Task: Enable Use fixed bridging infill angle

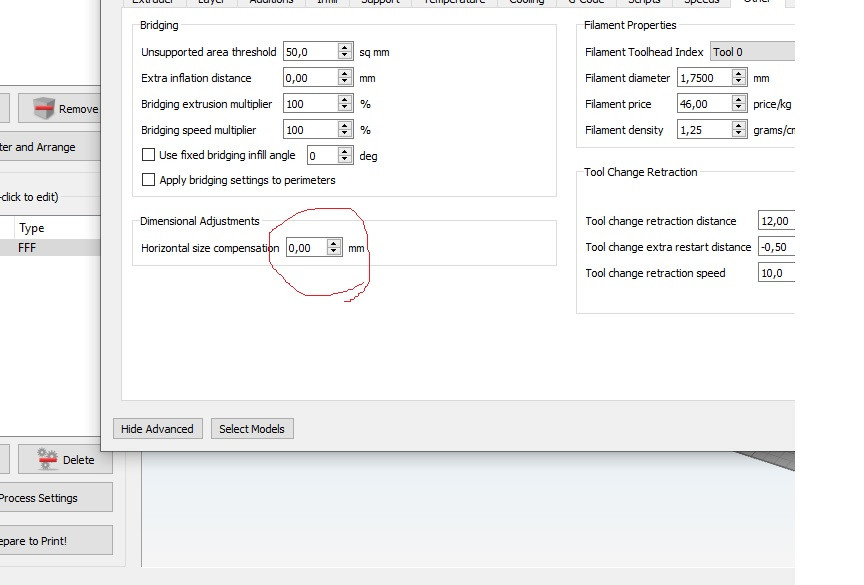Action: [x=148, y=155]
